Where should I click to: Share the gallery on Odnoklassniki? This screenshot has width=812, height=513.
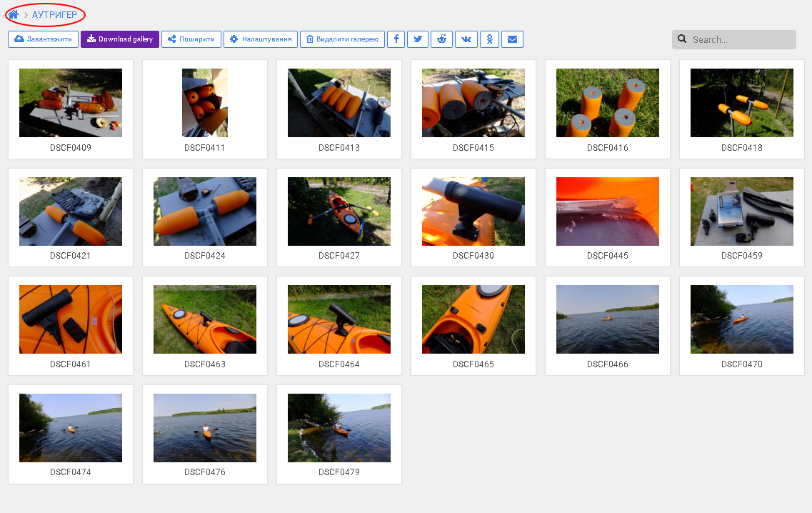(x=489, y=39)
